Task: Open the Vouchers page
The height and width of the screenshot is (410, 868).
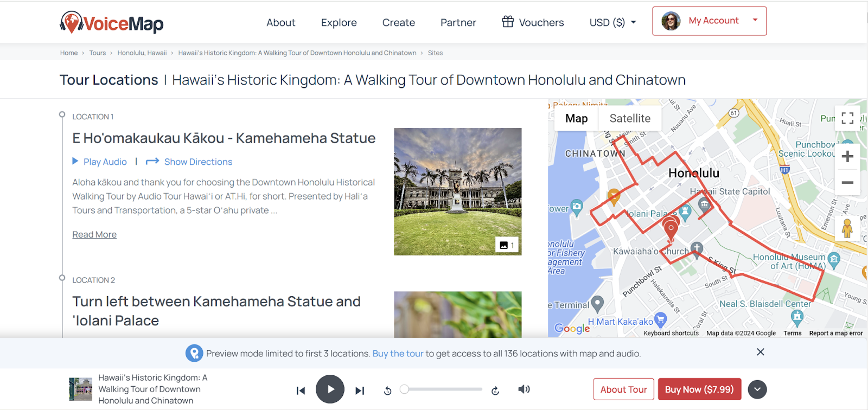Action: point(533,22)
